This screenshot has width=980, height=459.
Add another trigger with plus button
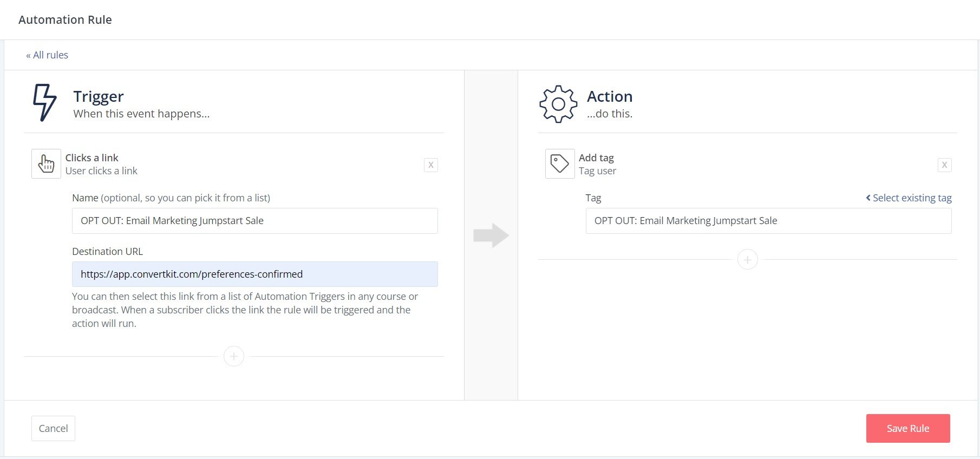coord(234,356)
